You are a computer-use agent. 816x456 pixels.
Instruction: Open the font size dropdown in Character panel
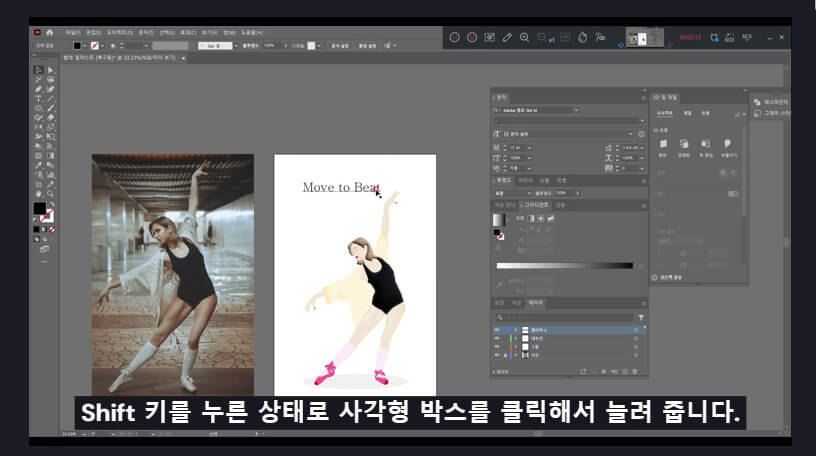click(530, 148)
